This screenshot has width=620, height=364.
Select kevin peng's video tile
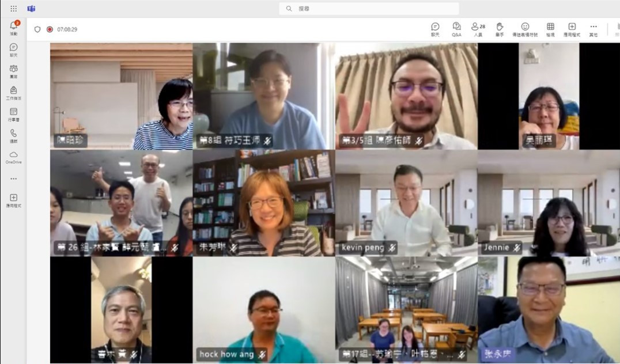tap(406, 203)
